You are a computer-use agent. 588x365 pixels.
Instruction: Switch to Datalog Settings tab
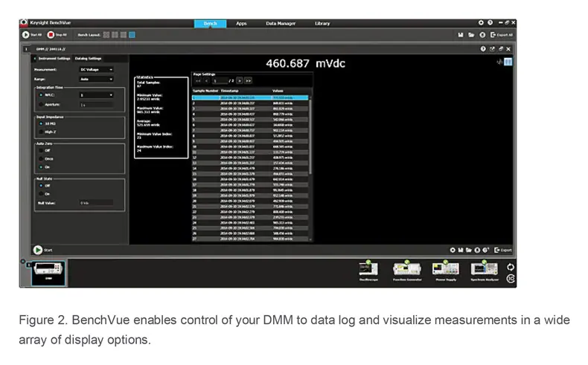[x=88, y=59]
